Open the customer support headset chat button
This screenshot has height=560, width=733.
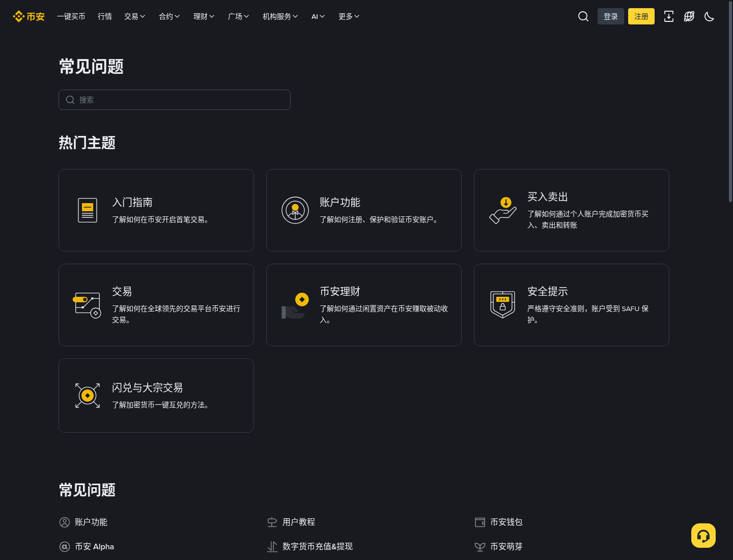pyautogui.click(x=703, y=536)
